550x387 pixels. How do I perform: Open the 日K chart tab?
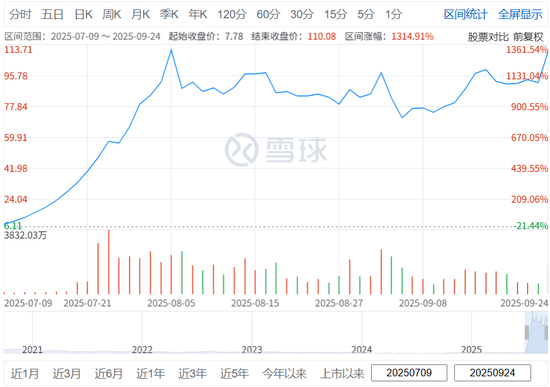(x=83, y=14)
